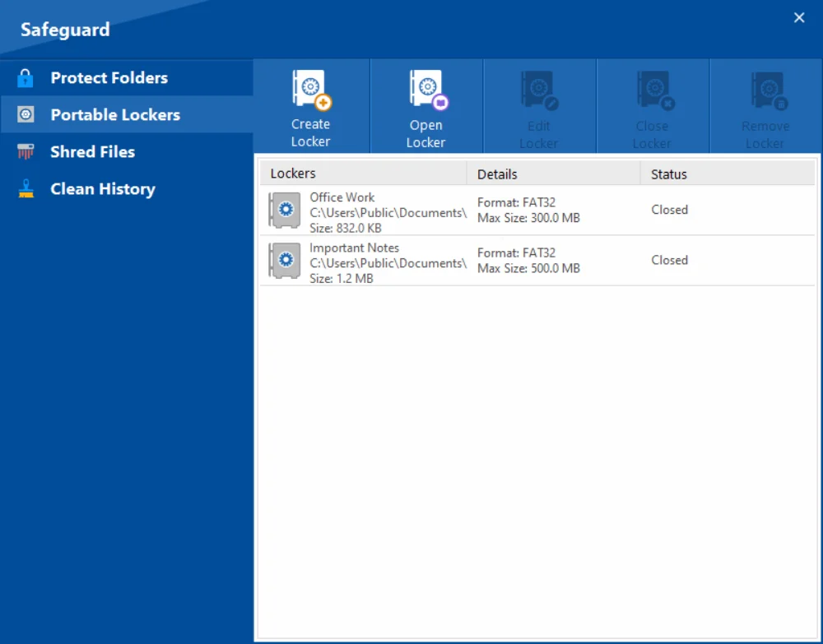
Task: Select the Office Work locker safe icon
Action: [285, 211]
